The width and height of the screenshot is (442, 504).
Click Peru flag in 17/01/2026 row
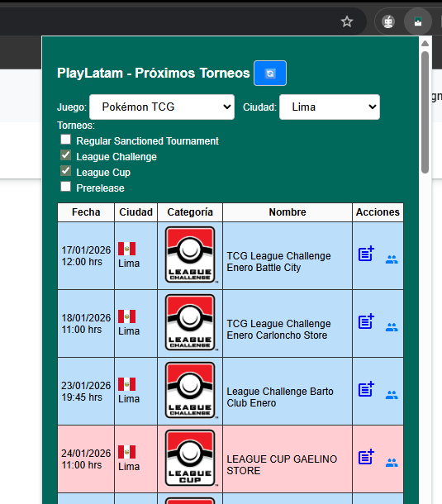tap(126, 249)
